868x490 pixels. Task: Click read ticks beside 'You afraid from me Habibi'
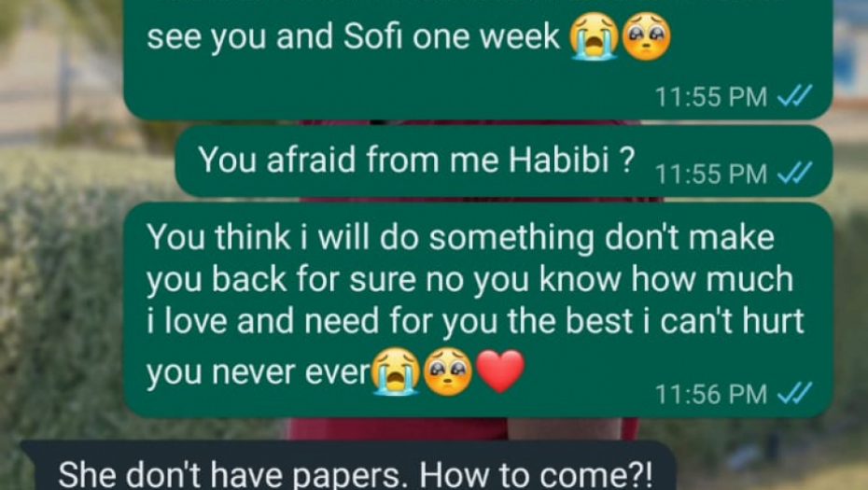(x=795, y=173)
